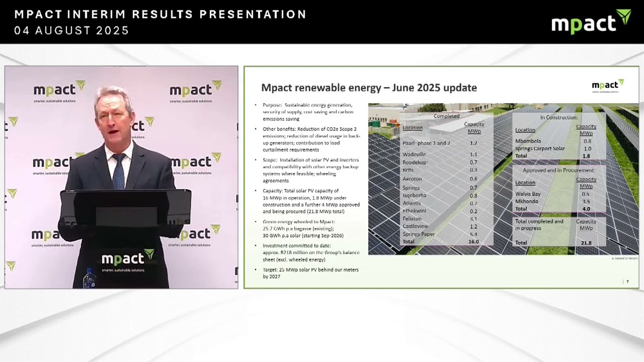Click the '5.4' capacity value for Springs Paper
Viewport: 644px width, 362px height.
coord(473,234)
